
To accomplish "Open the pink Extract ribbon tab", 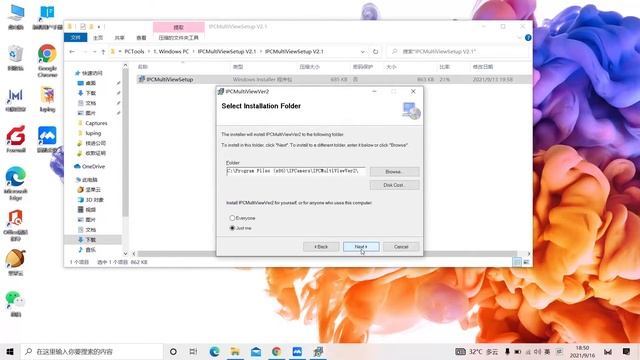I will tap(178, 27).
